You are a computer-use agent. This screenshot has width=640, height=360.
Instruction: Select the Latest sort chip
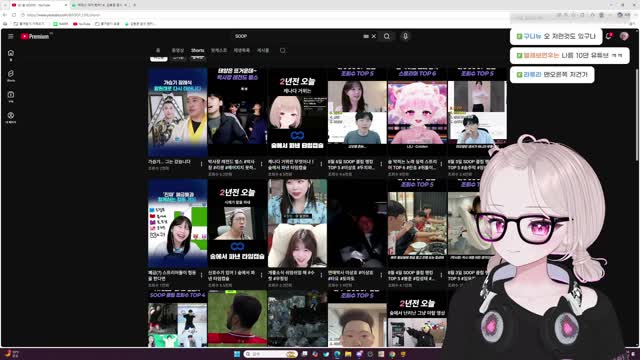pyautogui.click(x=159, y=59)
